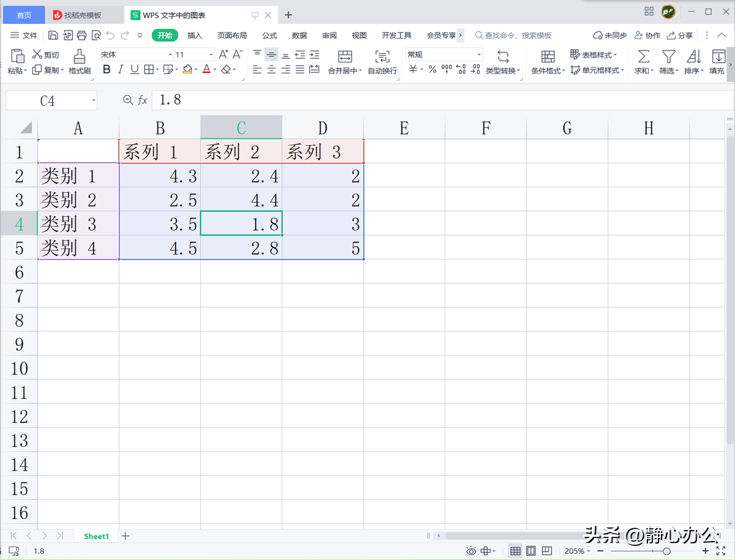Click the Increase Decimal icon

[461, 70]
